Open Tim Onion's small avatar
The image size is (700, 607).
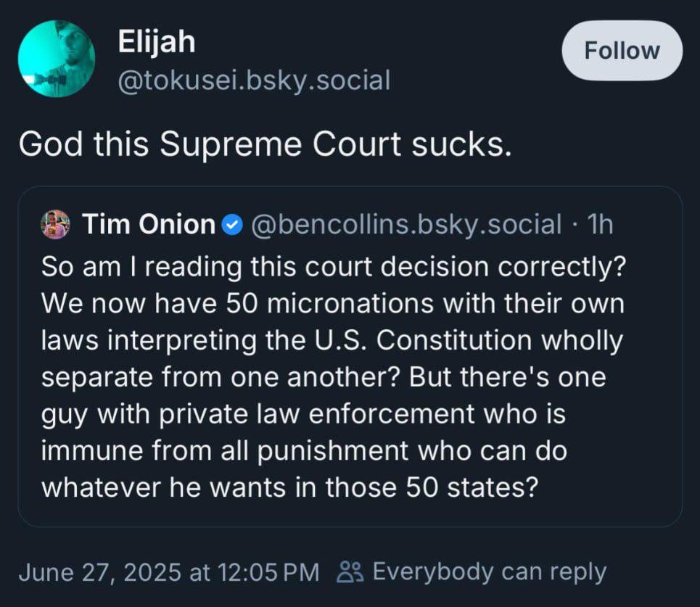click(56, 224)
